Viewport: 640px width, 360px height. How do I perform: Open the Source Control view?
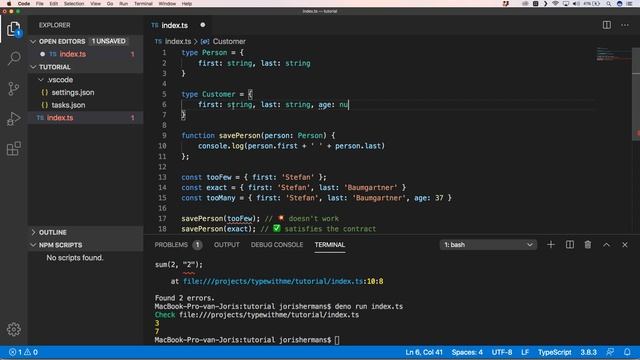pos(13,89)
